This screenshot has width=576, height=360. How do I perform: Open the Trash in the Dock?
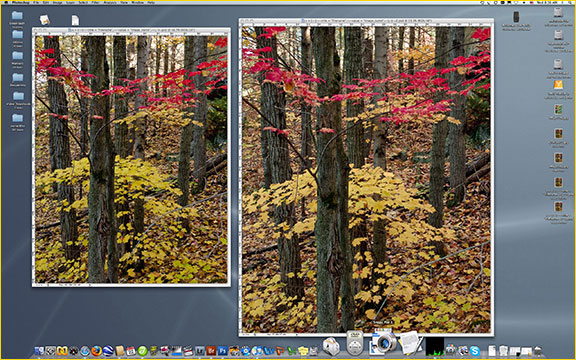point(538,351)
